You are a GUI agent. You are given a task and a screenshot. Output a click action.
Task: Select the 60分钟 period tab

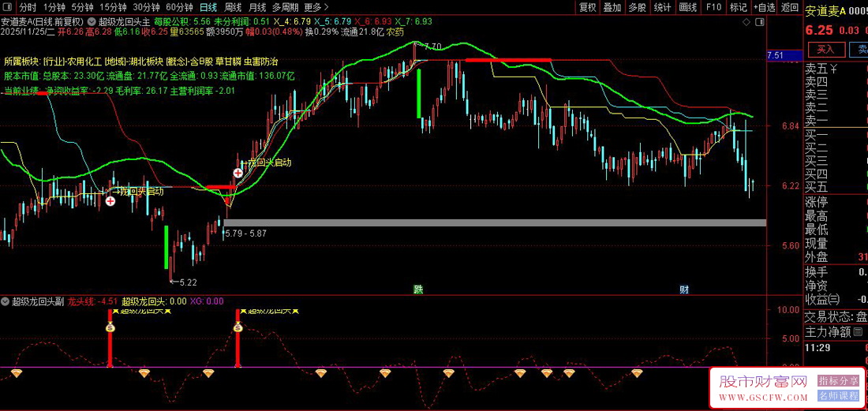coord(179,7)
